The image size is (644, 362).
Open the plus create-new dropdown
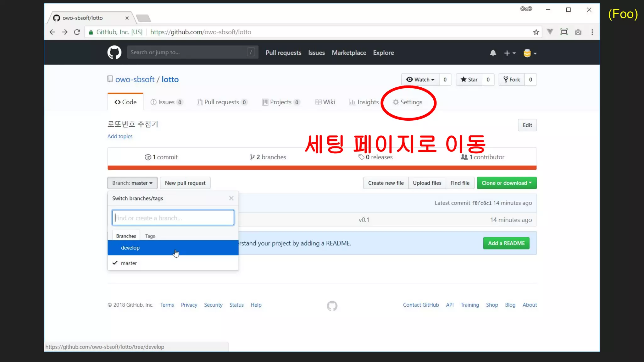click(x=510, y=53)
